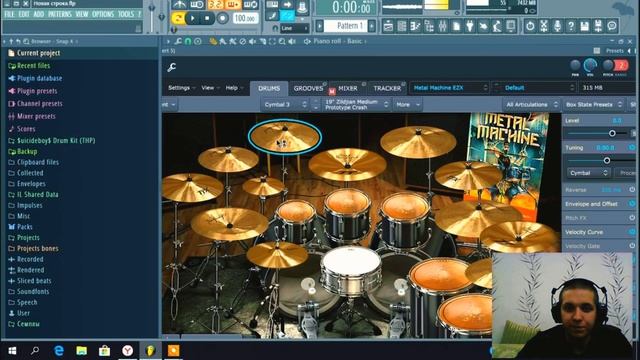640x360 pixels.
Task: Click the plug icon for plugin picker
Action: click(470, 27)
